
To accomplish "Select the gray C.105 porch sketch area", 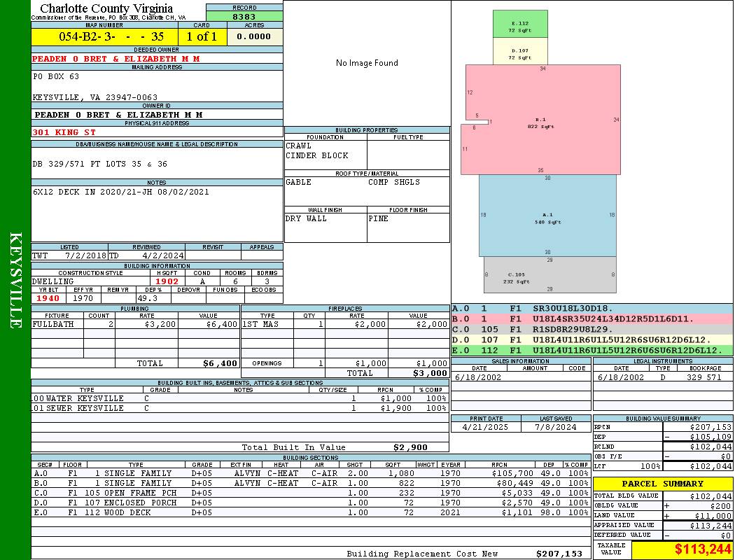I will click(549, 274).
